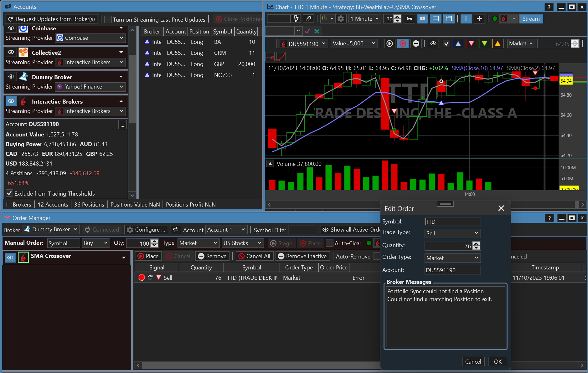Click the camera snapshot icon in the chart toolbar
This screenshot has width=588, height=373.
click(x=422, y=19)
